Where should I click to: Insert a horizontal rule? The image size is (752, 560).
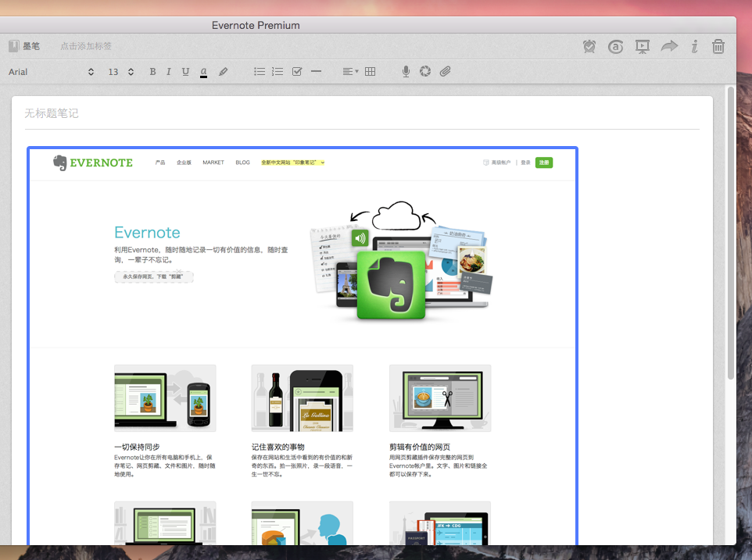(316, 71)
